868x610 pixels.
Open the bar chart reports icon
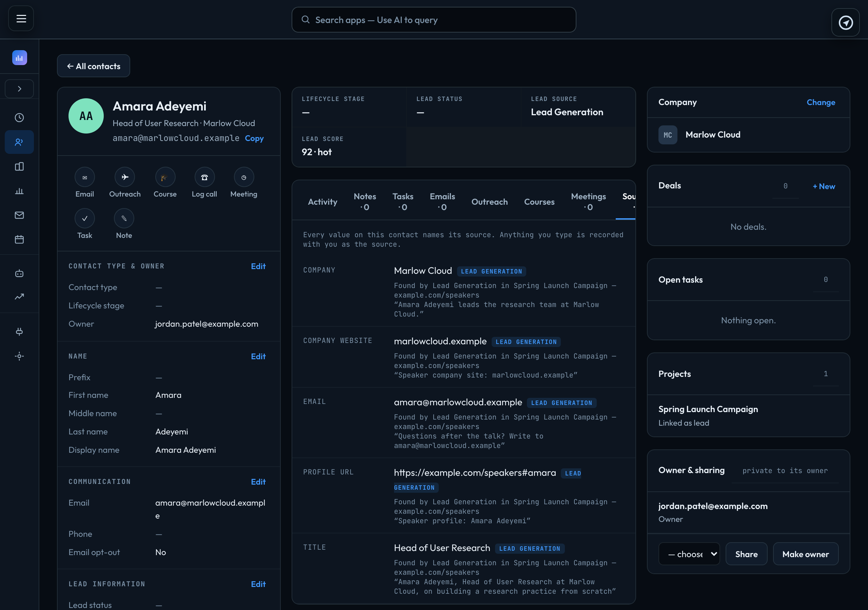(19, 191)
